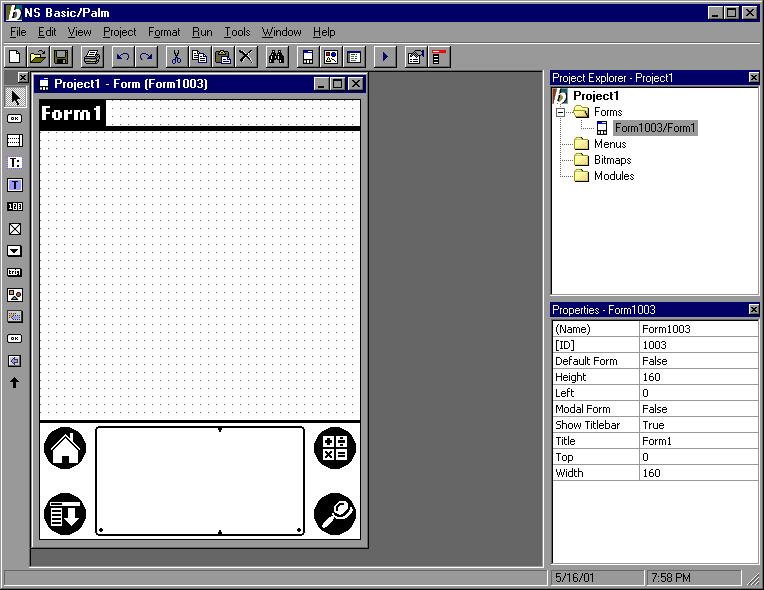This screenshot has height=590, width=764.
Task: Add a form with the handheld device icon
Action: pyautogui.click(x=307, y=57)
